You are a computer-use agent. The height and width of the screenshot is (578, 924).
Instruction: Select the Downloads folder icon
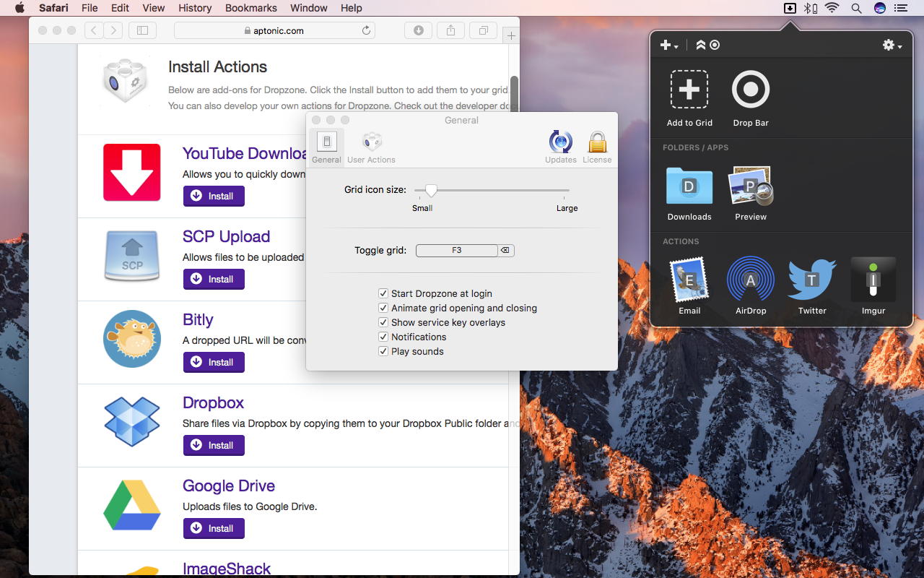pos(689,186)
